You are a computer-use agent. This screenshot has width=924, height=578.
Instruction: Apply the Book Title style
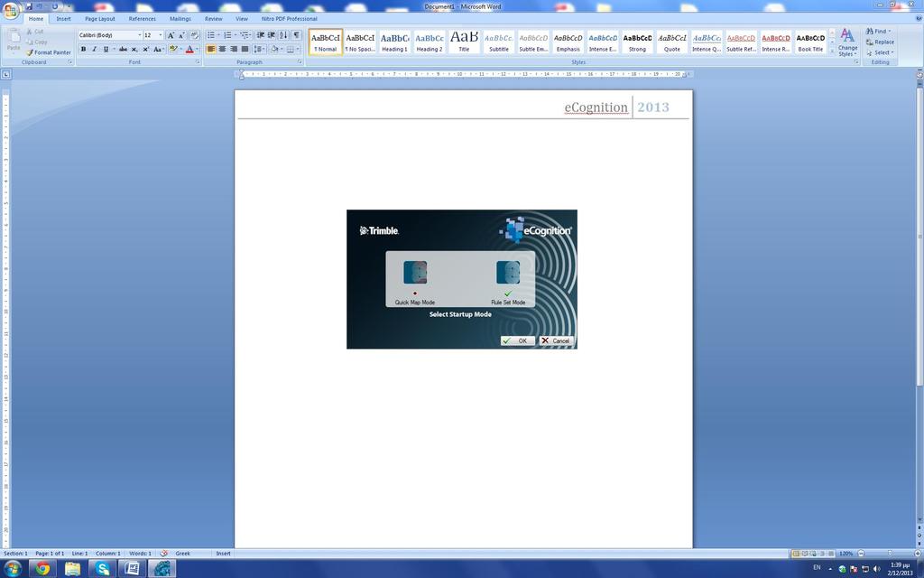[x=810, y=42]
